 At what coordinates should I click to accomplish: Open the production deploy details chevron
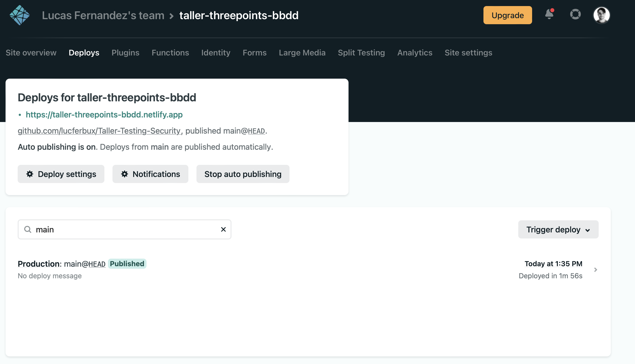click(x=596, y=270)
